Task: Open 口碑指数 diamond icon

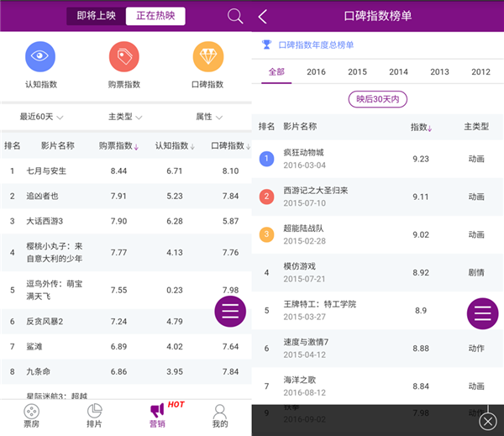Action: pos(208,57)
